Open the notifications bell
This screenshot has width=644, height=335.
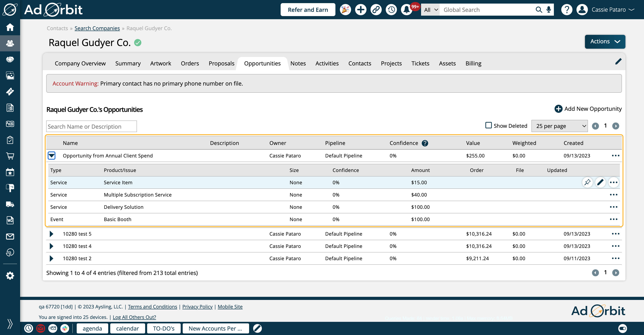[407, 10]
